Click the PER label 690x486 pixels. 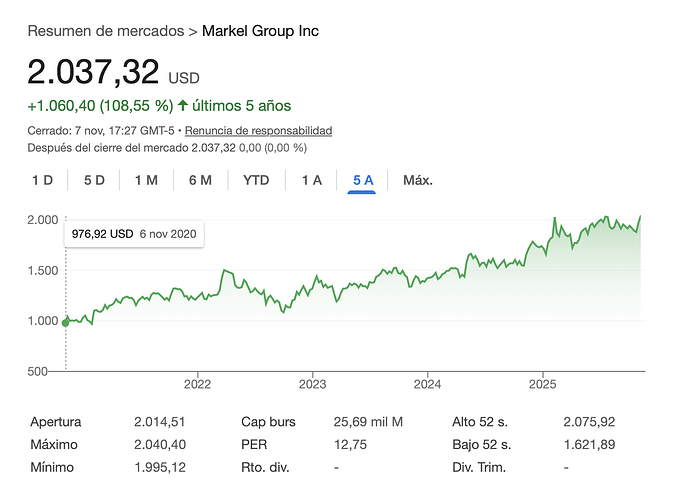point(254,444)
